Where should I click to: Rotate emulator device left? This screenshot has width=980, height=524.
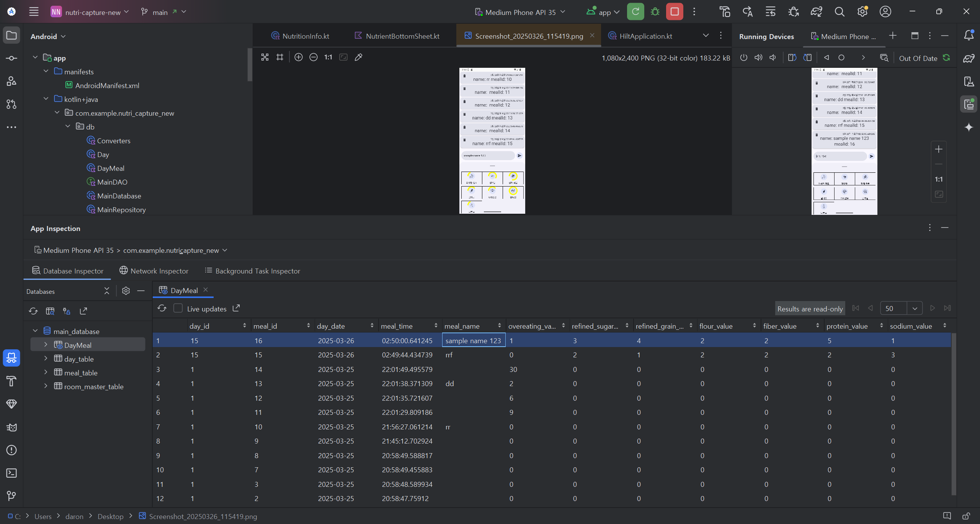(792, 57)
